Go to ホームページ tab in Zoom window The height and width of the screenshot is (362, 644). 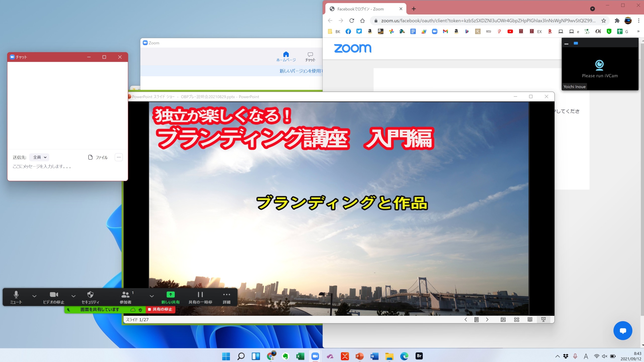[x=286, y=57]
